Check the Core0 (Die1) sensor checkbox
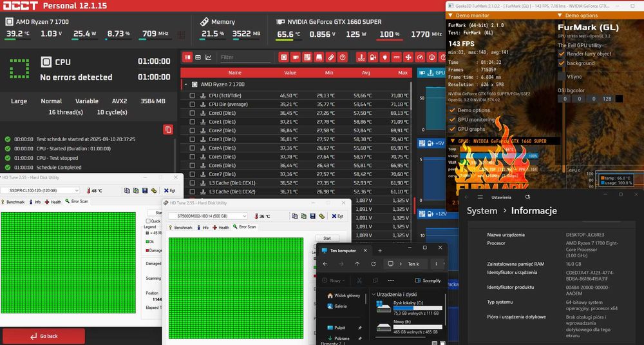Screen dimensions: 644x345 (192, 113)
